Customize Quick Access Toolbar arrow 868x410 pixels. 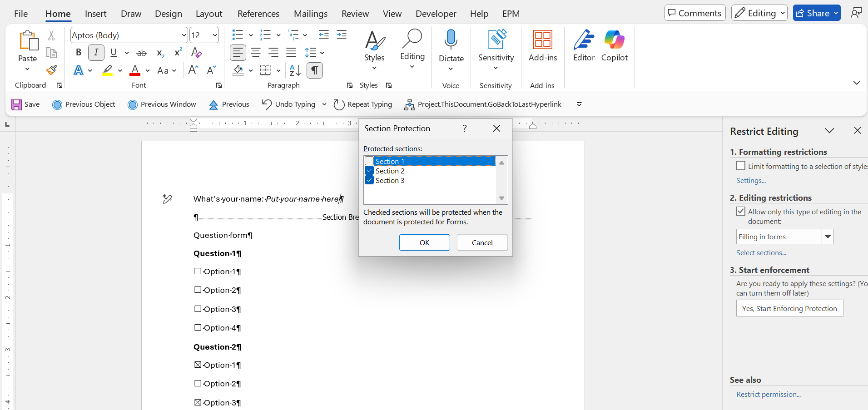(x=579, y=104)
